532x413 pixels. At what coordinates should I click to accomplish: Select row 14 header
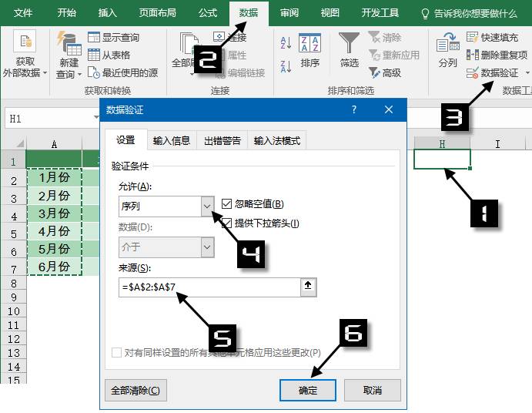[14, 367]
